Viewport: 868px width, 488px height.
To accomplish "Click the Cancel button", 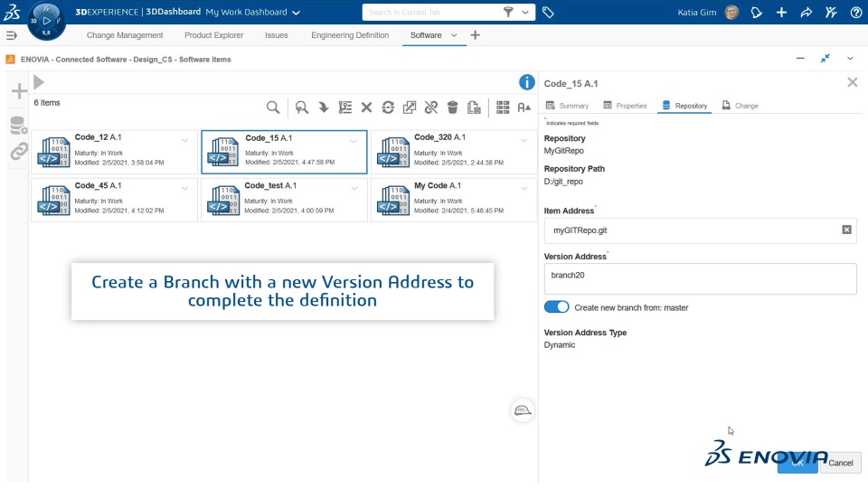I will coord(840,463).
